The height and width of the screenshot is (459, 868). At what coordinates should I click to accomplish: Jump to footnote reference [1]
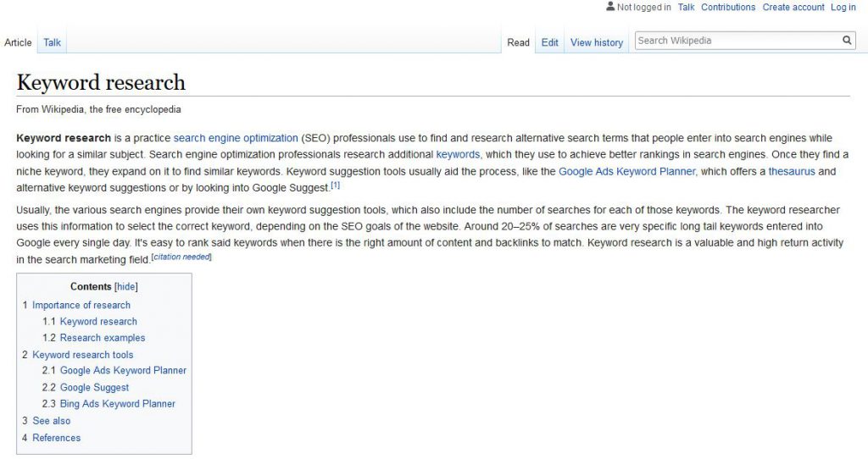point(336,185)
